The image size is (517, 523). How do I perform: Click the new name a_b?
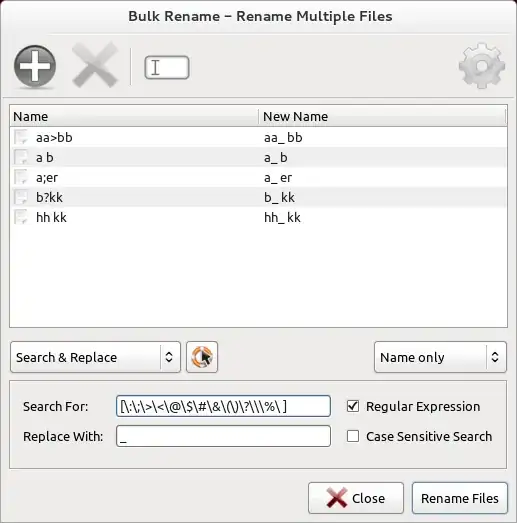(276, 158)
